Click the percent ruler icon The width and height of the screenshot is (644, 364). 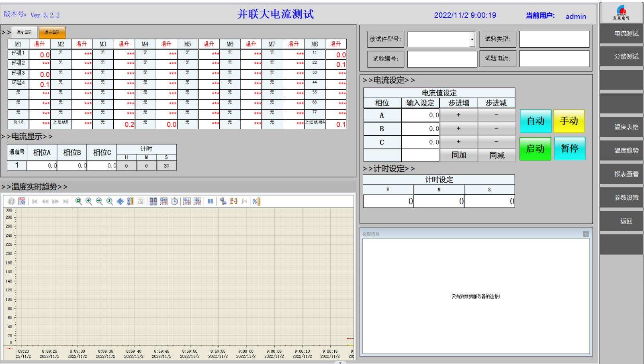[x=256, y=201]
